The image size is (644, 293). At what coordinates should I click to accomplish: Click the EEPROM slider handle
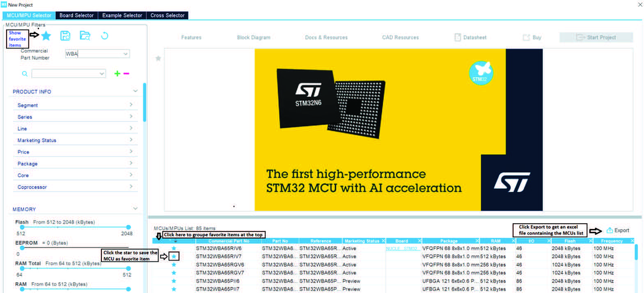click(22, 248)
